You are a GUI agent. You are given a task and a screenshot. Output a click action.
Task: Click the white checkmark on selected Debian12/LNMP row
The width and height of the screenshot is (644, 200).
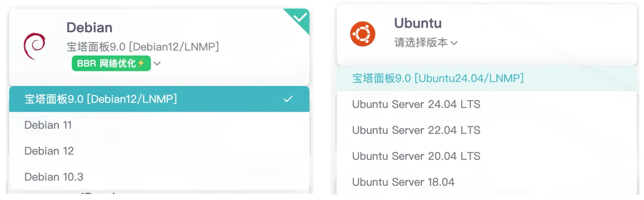click(x=288, y=99)
